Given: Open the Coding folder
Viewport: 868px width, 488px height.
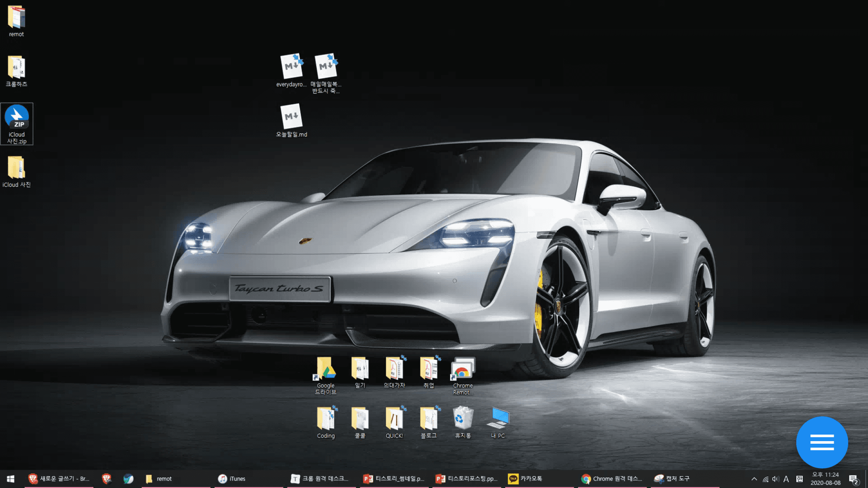Looking at the screenshot, I should click(325, 423).
